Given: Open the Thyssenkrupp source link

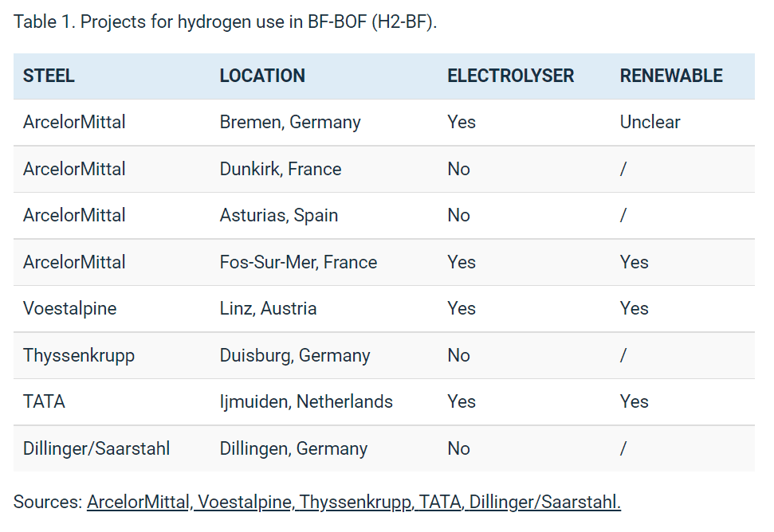Looking at the screenshot, I should (x=356, y=502).
